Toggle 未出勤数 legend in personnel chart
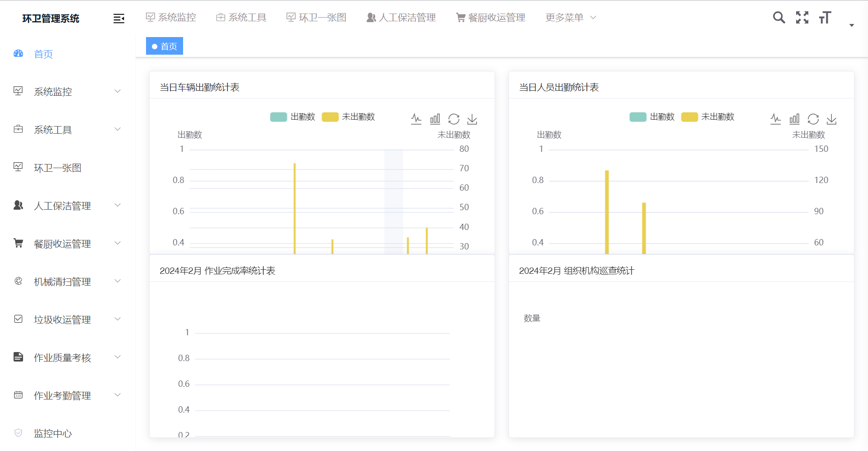Screen dimensions: 868x451 (708, 117)
